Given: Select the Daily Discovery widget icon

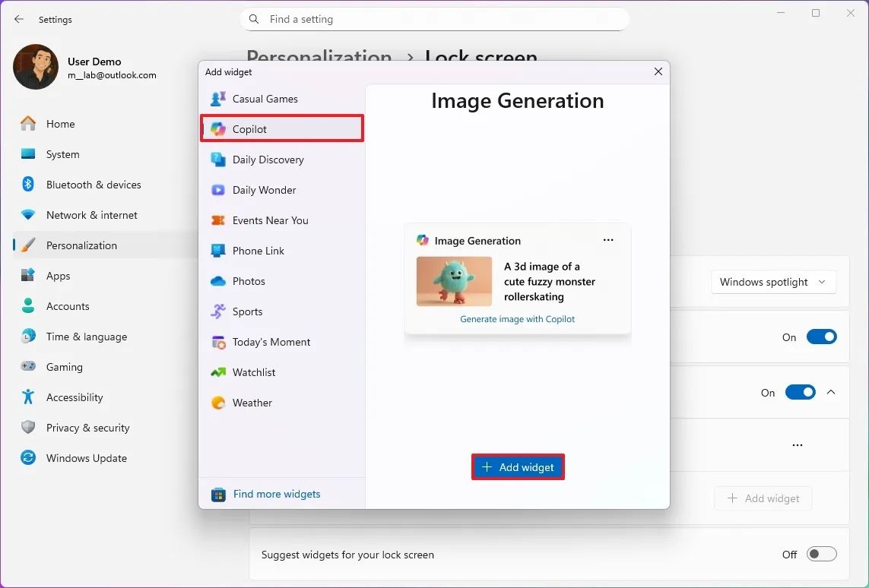Looking at the screenshot, I should click(x=218, y=160).
